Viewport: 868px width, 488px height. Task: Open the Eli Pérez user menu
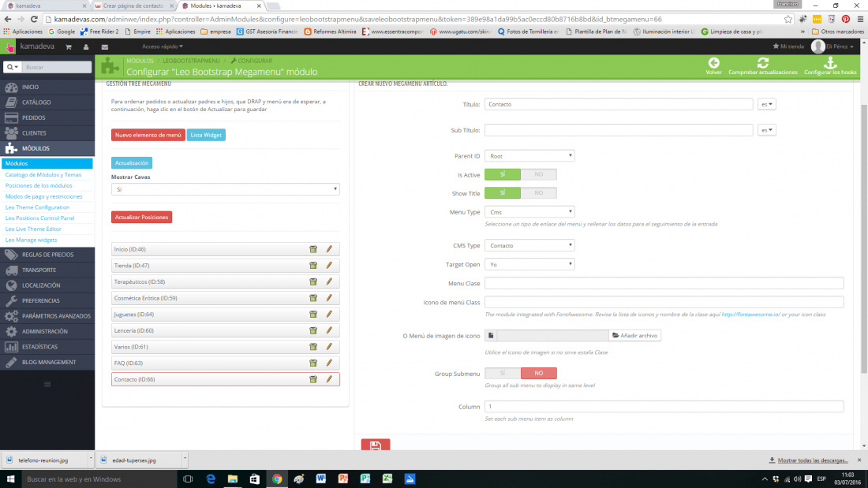click(x=832, y=47)
